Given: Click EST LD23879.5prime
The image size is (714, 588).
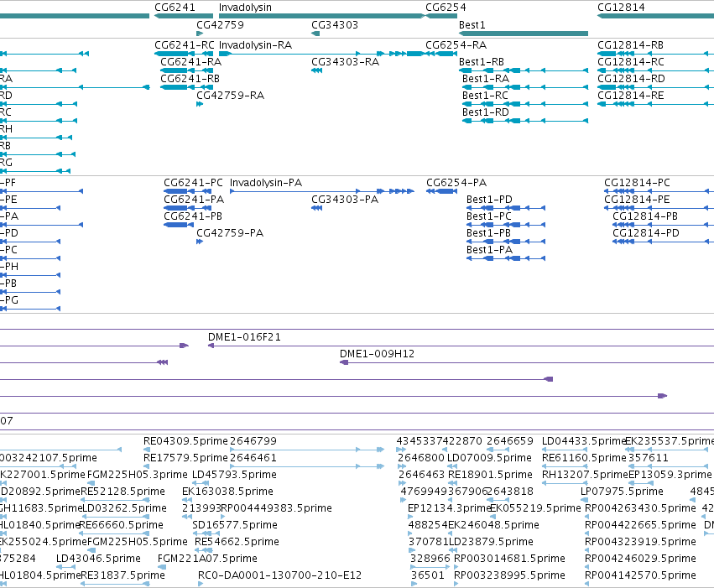Looking at the screenshot, I should (x=492, y=542).
